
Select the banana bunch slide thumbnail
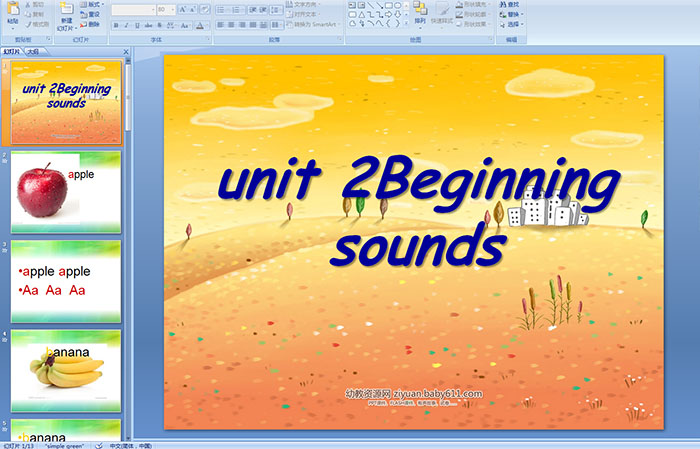pos(66,370)
